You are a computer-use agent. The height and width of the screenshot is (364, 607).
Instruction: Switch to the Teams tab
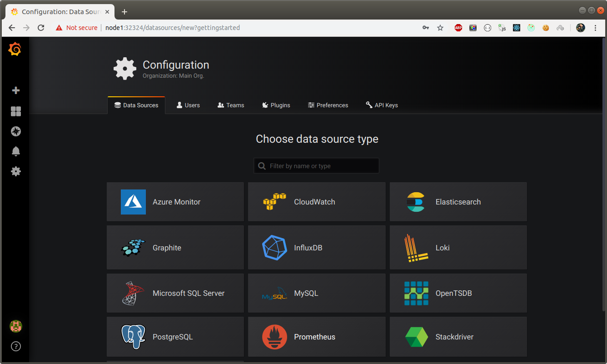[x=231, y=105]
